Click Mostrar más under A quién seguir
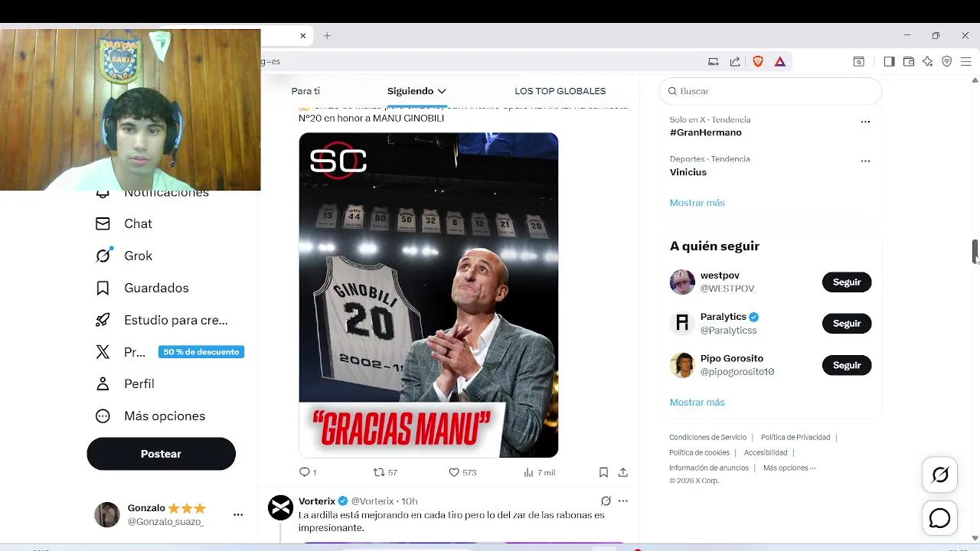The width and height of the screenshot is (980, 551). 697,403
